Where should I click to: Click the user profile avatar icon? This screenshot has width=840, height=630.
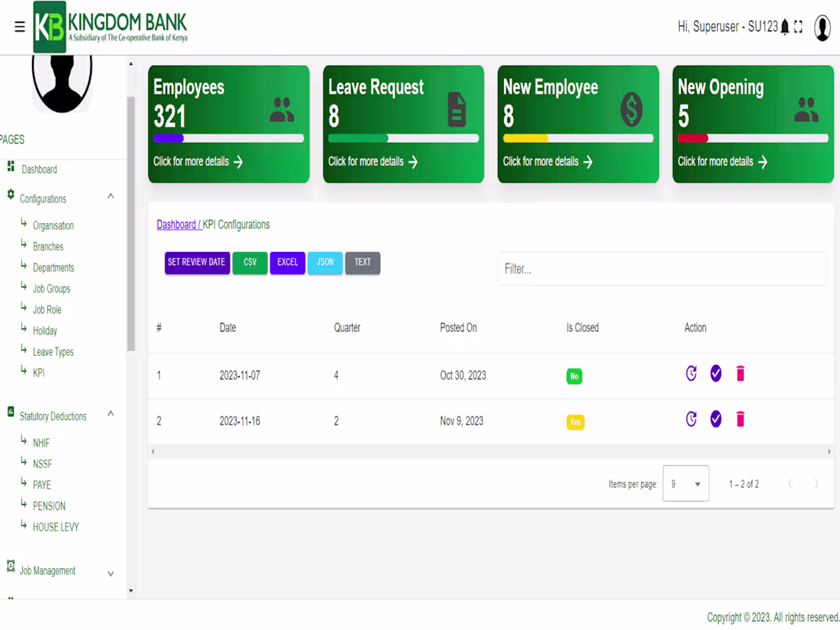point(822,27)
